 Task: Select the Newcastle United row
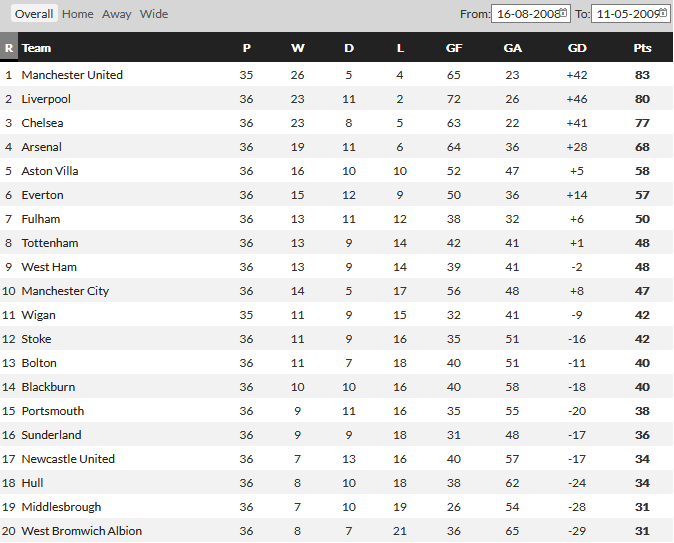click(337, 459)
